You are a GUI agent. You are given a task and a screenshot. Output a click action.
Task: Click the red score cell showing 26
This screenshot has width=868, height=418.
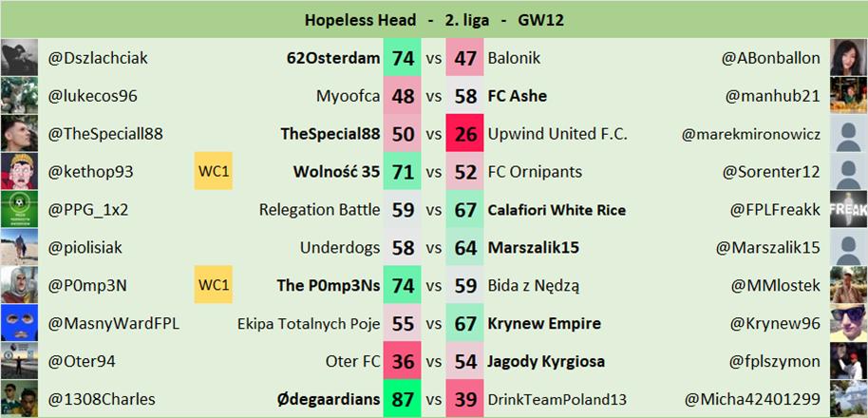[x=465, y=134]
